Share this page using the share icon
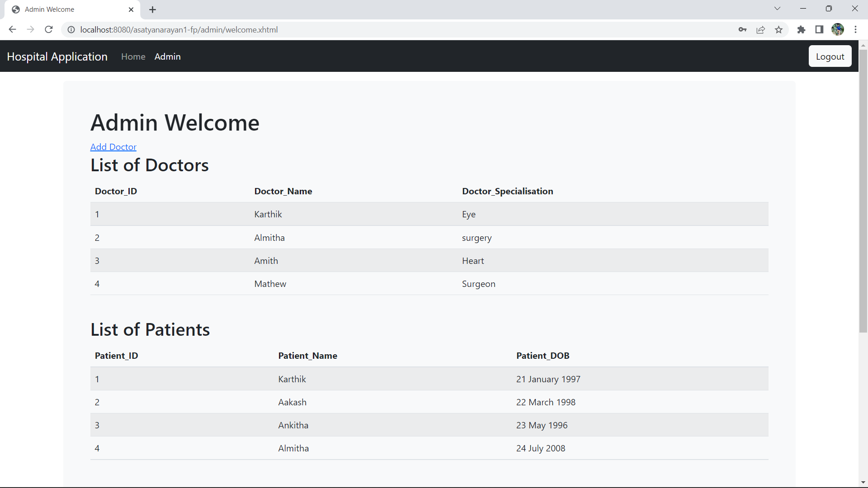The image size is (868, 488). [761, 30]
